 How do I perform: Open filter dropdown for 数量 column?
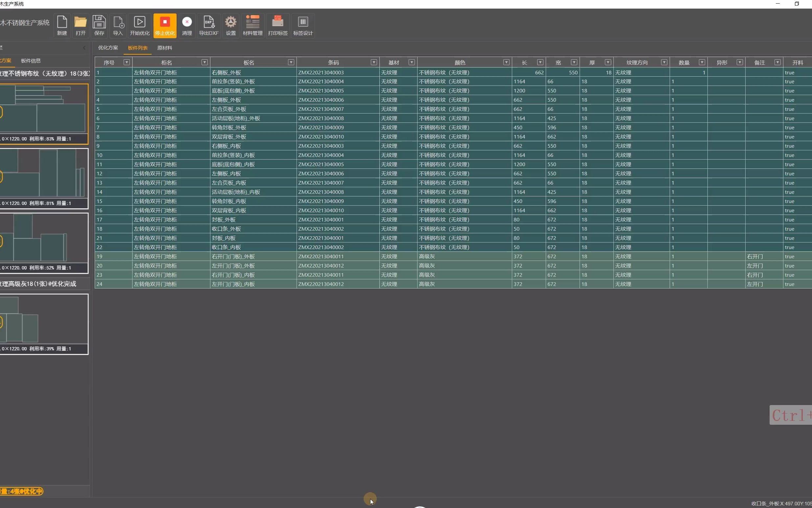pyautogui.click(x=702, y=62)
